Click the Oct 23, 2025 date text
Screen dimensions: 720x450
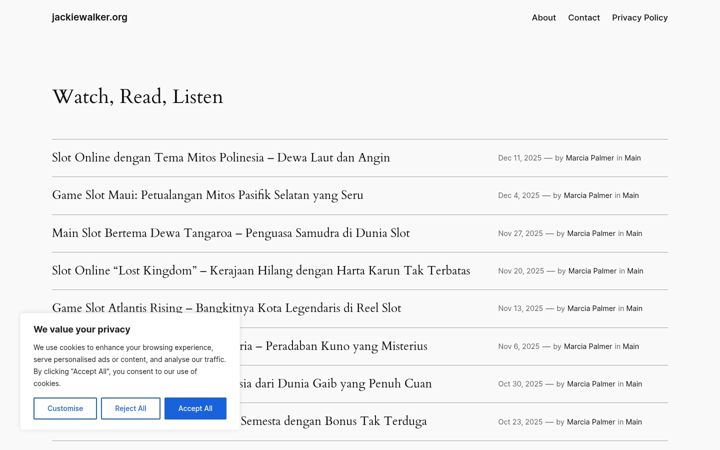(x=521, y=422)
